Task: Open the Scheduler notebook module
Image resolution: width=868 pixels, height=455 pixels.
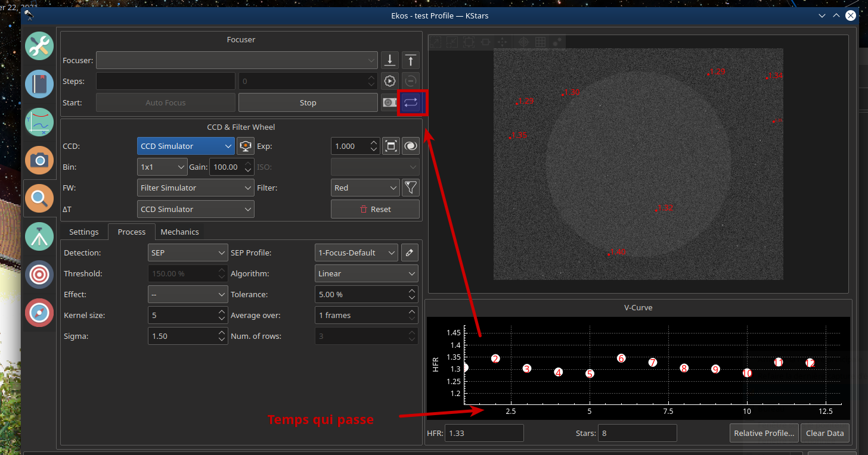Action: 39,84
